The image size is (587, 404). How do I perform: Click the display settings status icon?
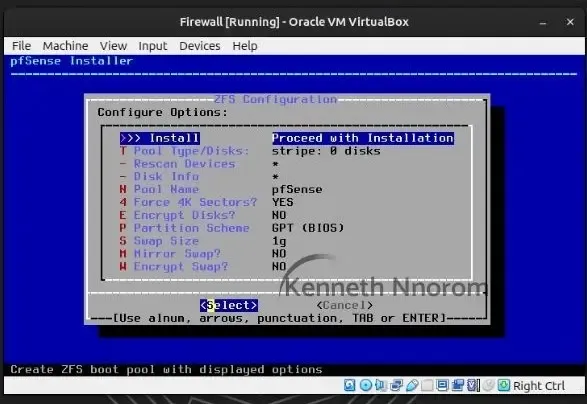442,385
